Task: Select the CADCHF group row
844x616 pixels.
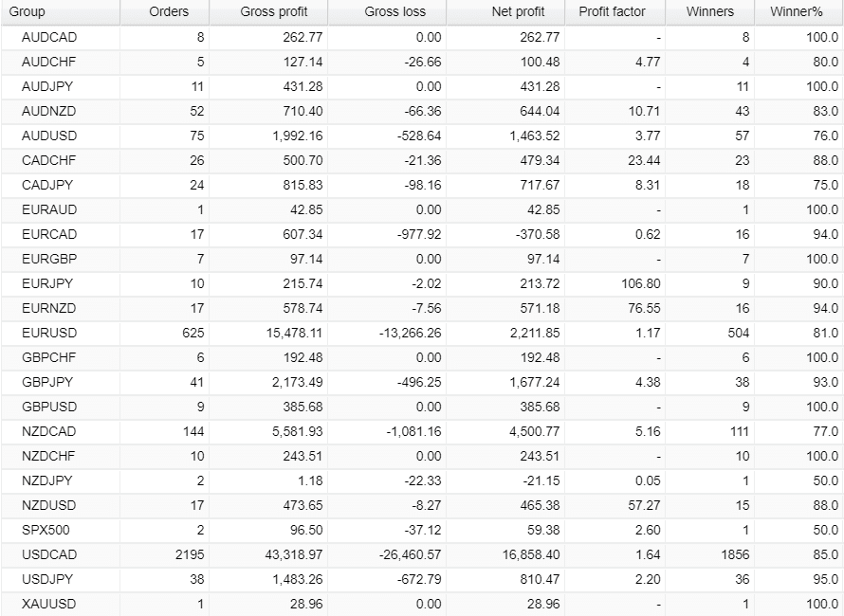Action: (422, 161)
